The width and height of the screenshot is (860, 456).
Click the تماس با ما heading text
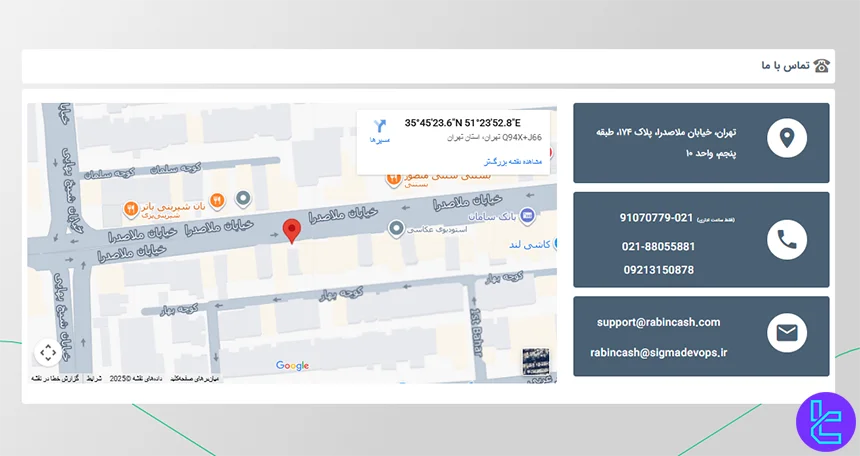(785, 66)
